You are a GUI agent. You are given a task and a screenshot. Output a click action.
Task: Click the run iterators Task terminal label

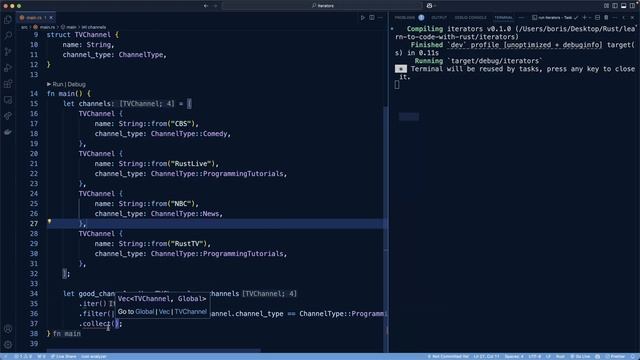(555, 18)
